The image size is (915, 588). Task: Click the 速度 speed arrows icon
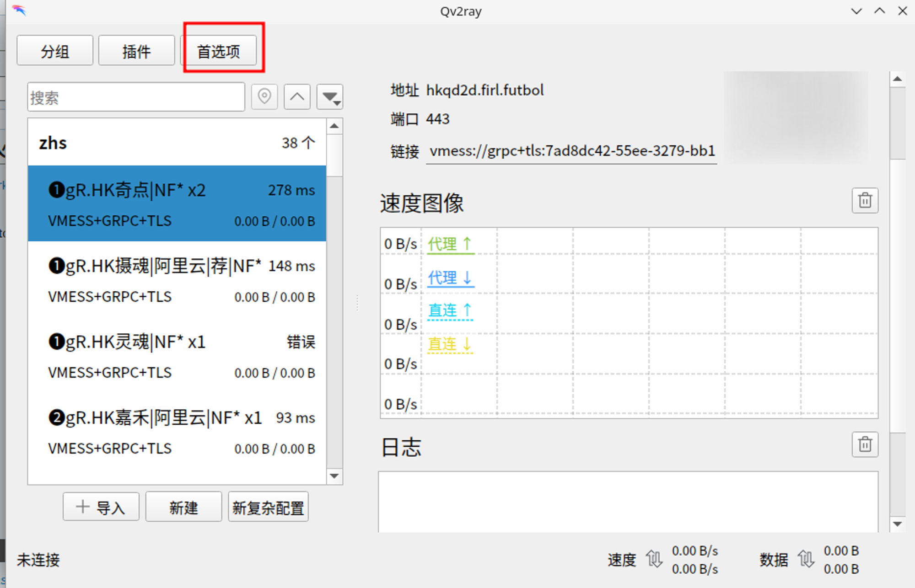click(x=654, y=559)
